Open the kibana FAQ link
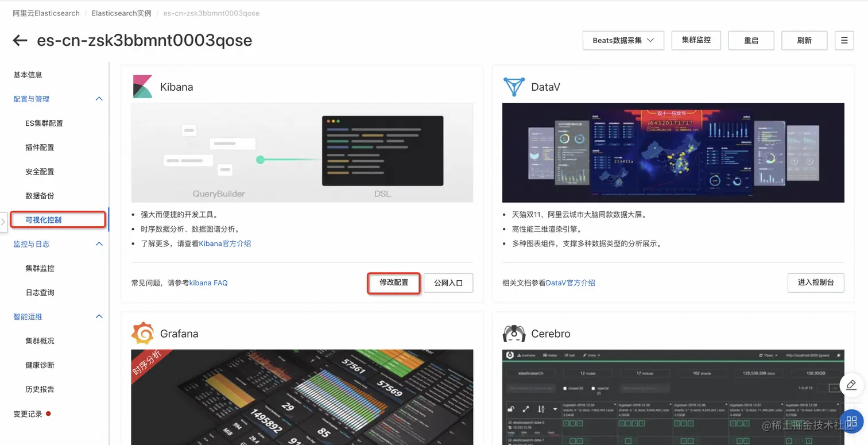 [208, 283]
